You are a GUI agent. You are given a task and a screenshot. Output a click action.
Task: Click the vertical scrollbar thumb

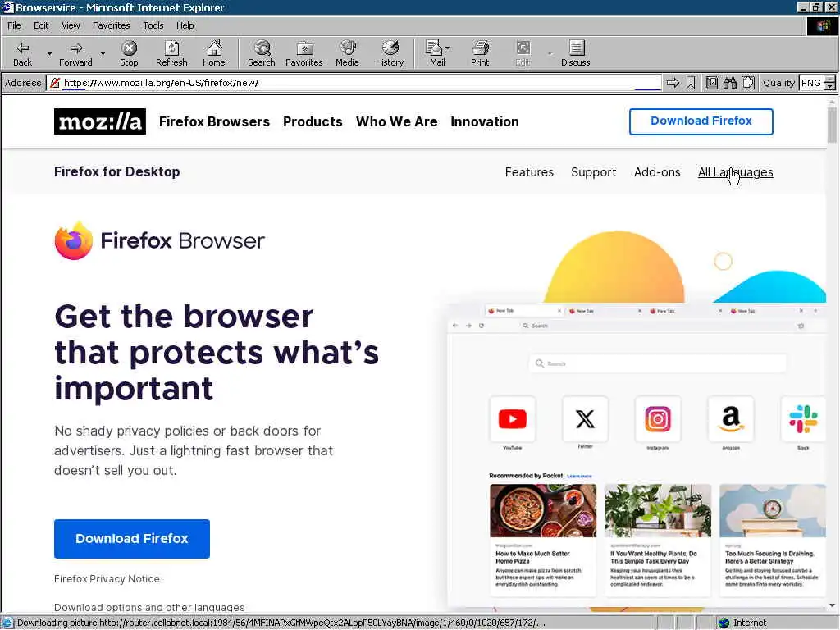[832, 125]
